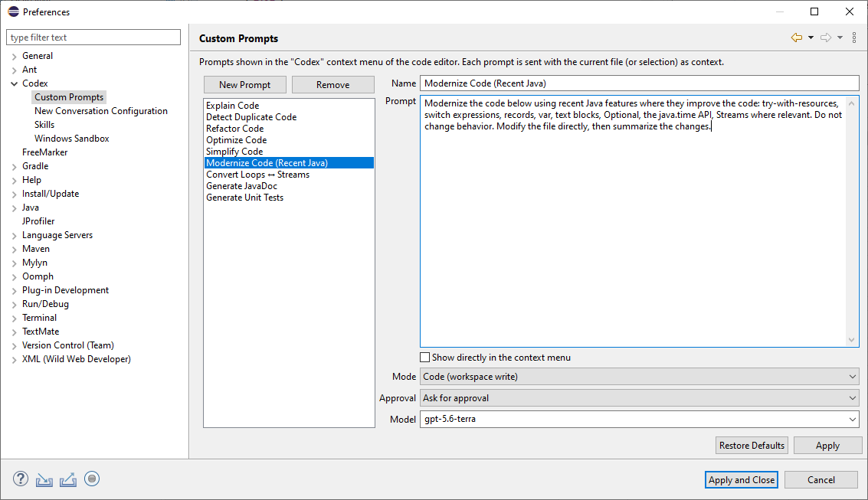Select TextMate in the preferences tree

[x=41, y=332]
